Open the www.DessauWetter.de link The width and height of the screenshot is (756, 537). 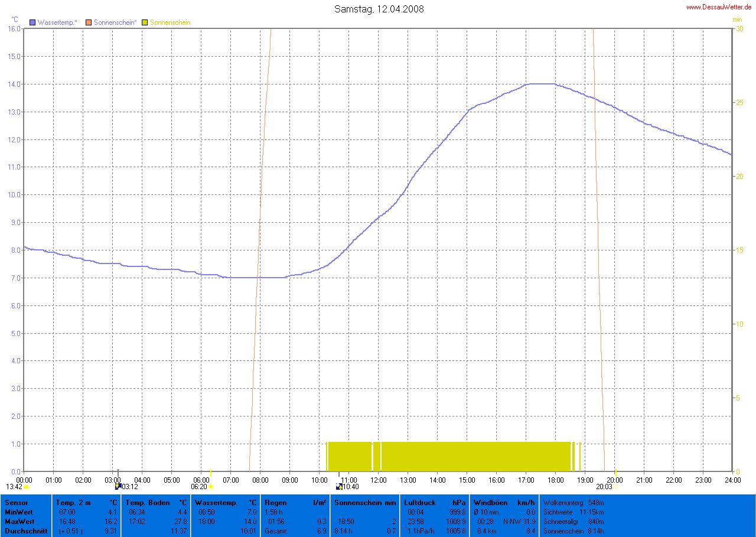718,7
